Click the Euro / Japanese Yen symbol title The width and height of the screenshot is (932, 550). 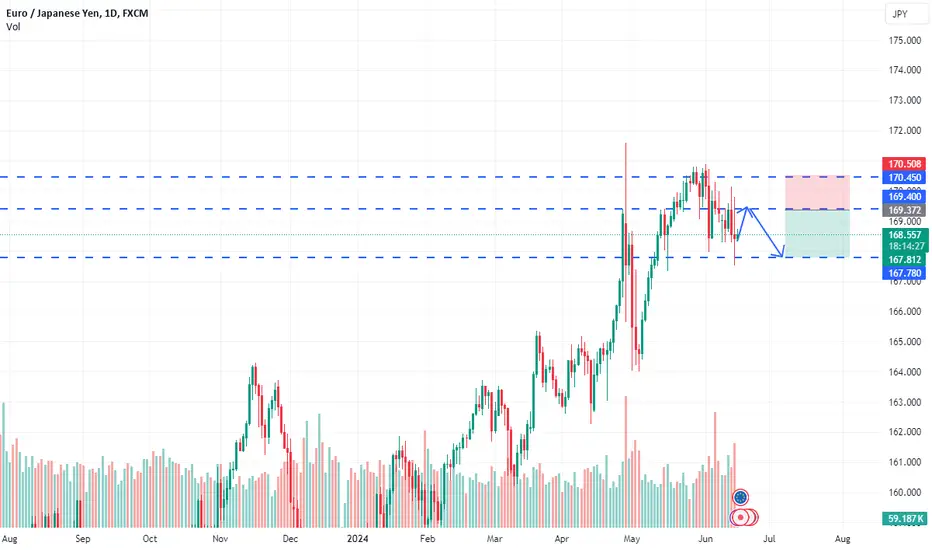click(77, 13)
